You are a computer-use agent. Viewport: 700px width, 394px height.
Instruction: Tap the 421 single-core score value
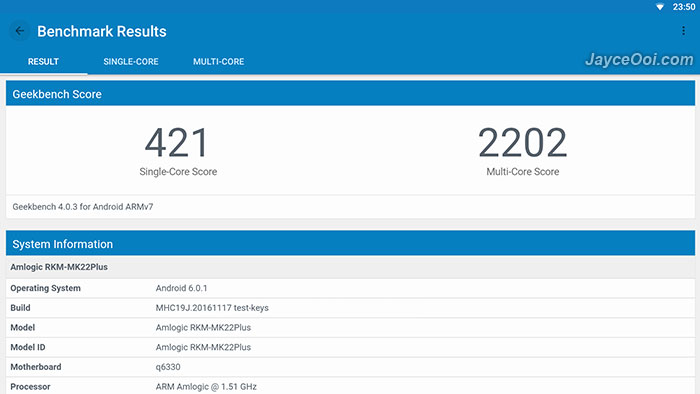pos(177,143)
